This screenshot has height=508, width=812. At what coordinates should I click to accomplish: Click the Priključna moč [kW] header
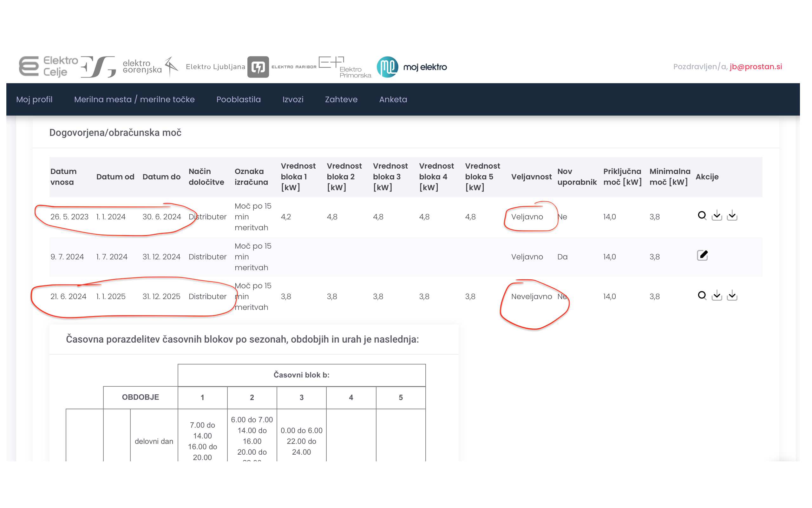pyautogui.click(x=622, y=177)
